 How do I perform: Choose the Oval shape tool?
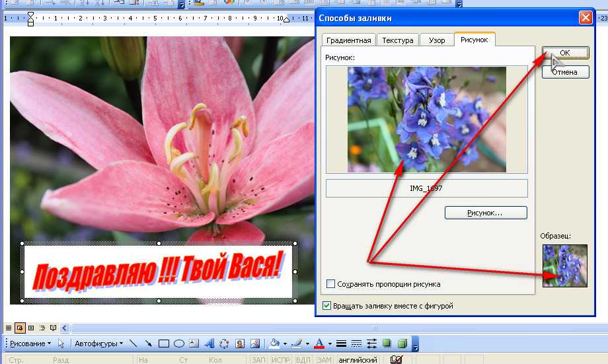(x=178, y=344)
